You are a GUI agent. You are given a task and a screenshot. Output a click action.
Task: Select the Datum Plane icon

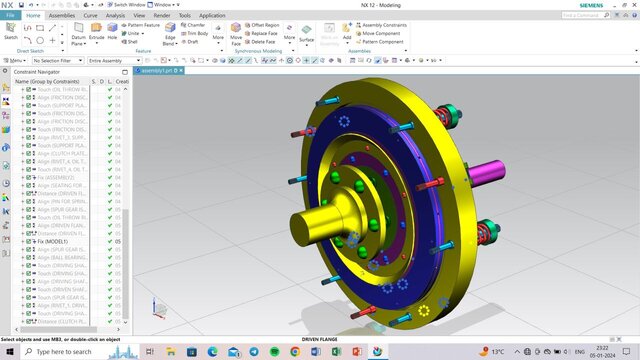point(78,28)
